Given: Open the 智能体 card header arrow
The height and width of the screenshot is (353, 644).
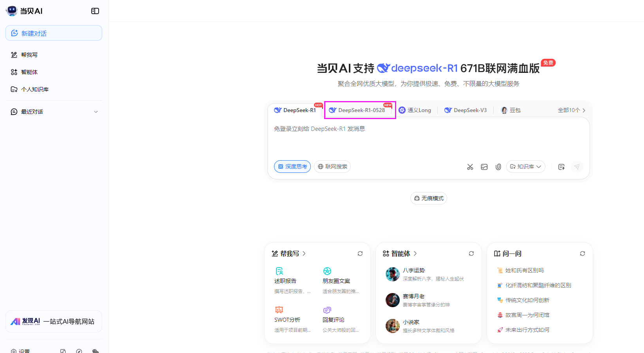Looking at the screenshot, I should pos(415,253).
